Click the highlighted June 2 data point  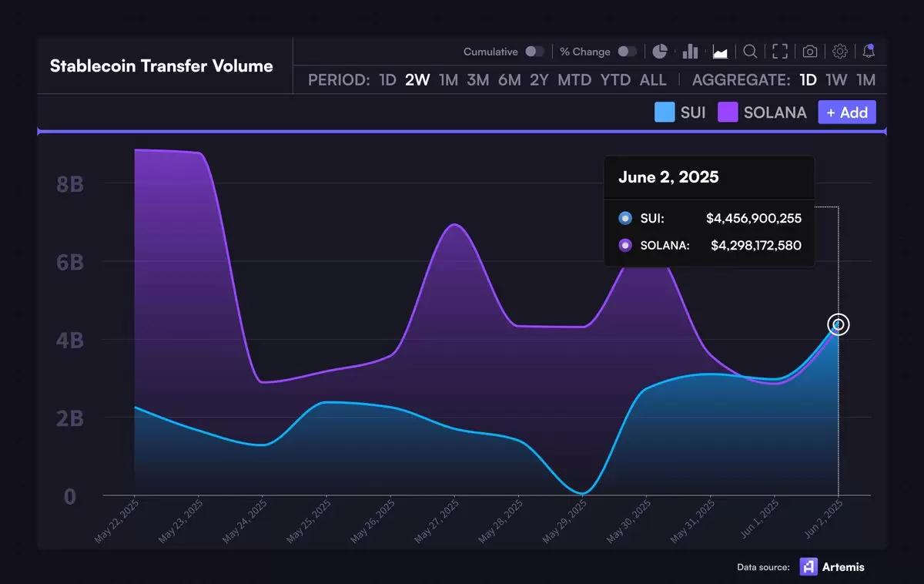pos(839,324)
